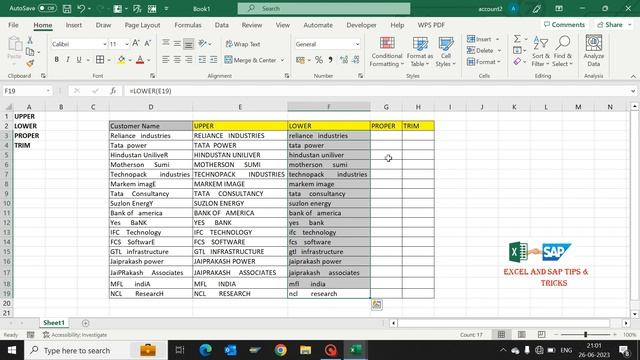Decrease indent in the Alignment group

[202, 60]
